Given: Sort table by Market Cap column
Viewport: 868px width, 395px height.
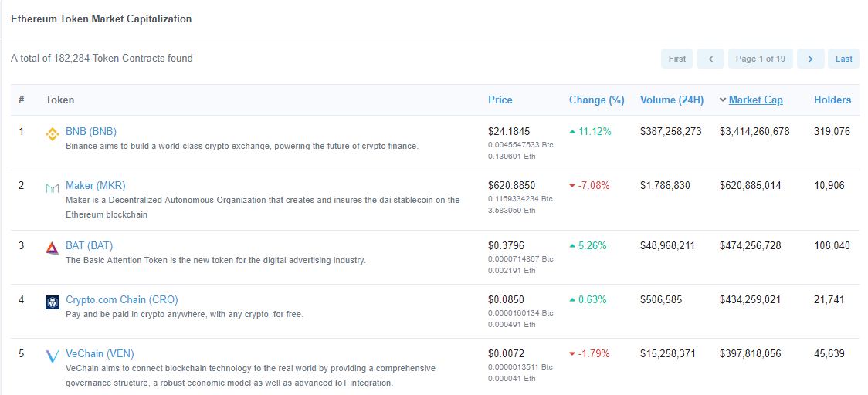Looking at the screenshot, I should [755, 100].
